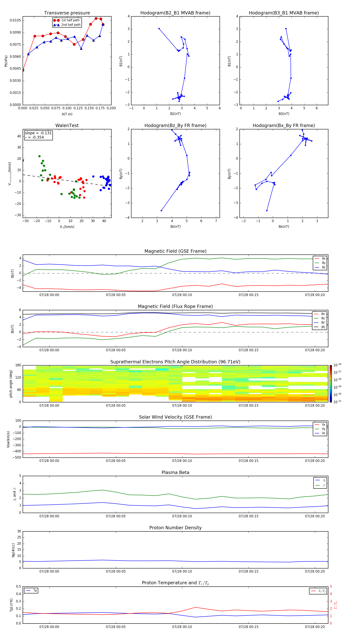The image size is (351, 644).
Task: Click the 'Vz' entry in velocity legend
Action: tap(320, 433)
